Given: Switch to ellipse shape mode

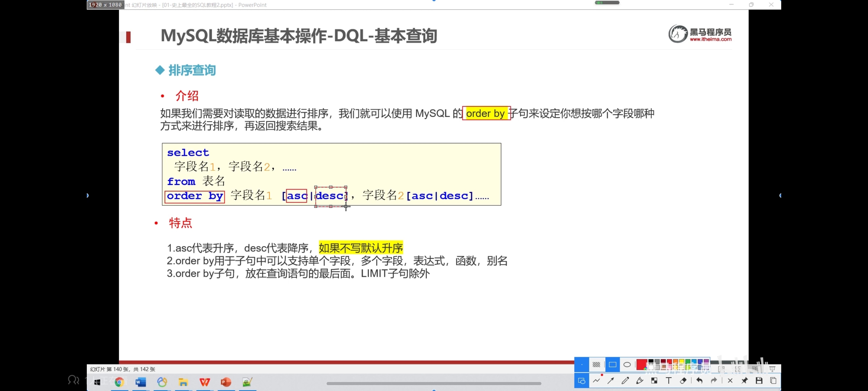Looking at the screenshot, I should [627, 364].
